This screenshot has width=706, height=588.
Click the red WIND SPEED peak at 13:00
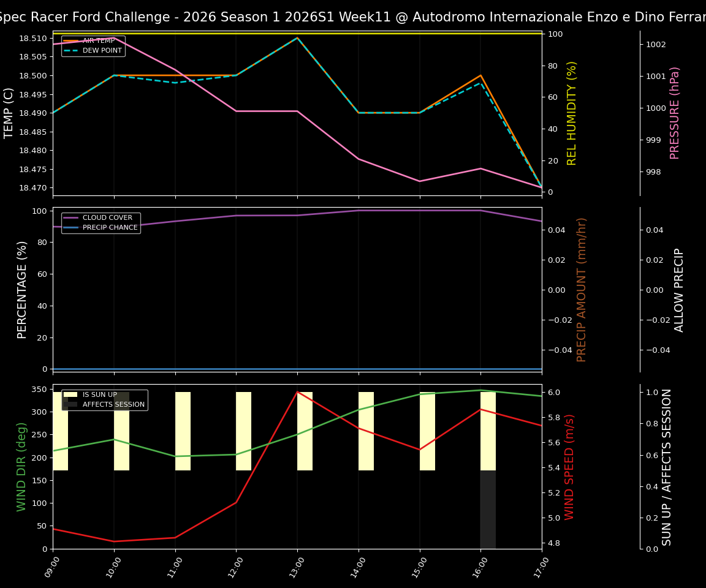tap(297, 391)
